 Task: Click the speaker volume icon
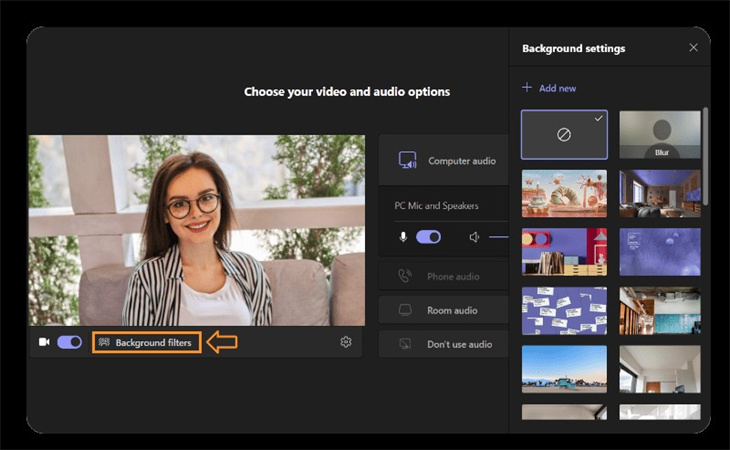point(474,237)
